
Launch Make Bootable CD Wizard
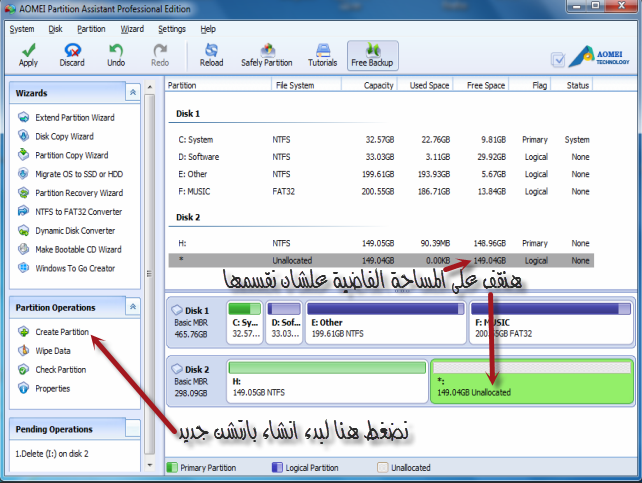point(78,249)
